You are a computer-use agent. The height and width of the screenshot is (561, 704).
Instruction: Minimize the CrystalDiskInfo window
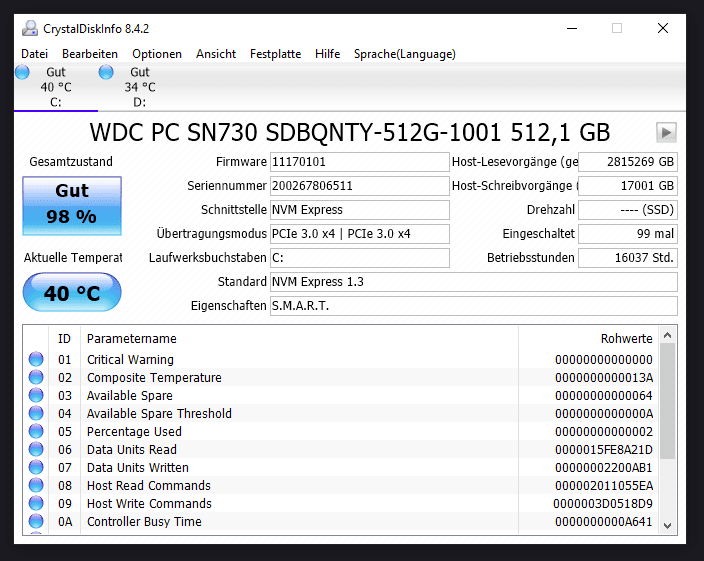click(x=572, y=28)
